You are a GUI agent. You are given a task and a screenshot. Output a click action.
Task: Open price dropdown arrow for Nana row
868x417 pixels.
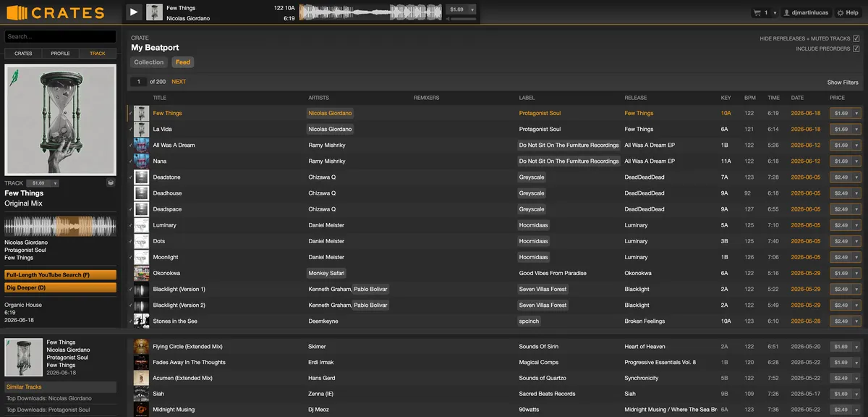(x=856, y=161)
